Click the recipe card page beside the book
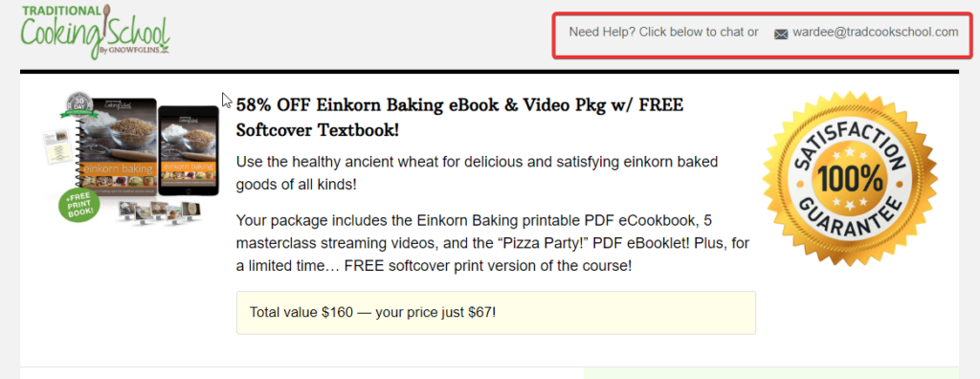980x379 pixels. coord(56,147)
